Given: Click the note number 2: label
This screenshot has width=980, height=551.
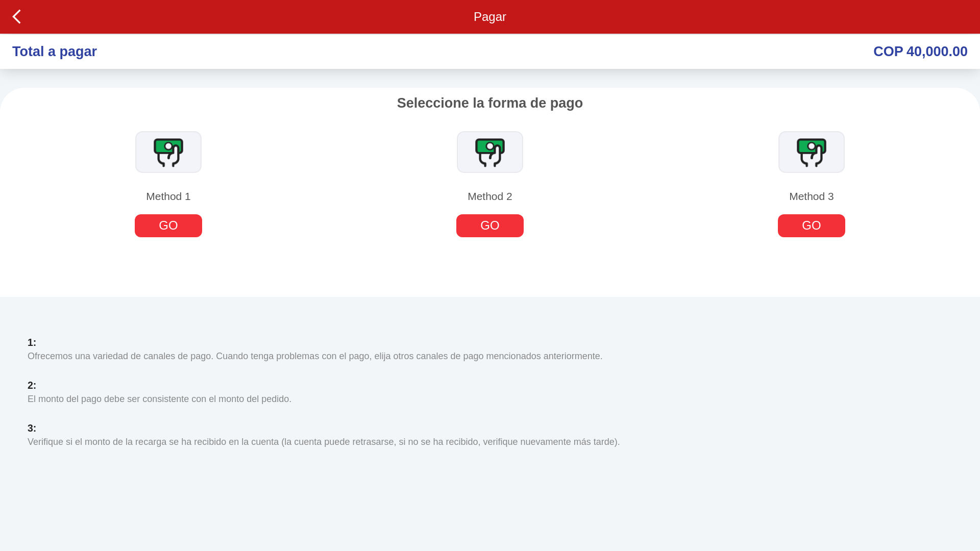Looking at the screenshot, I should [x=32, y=385].
